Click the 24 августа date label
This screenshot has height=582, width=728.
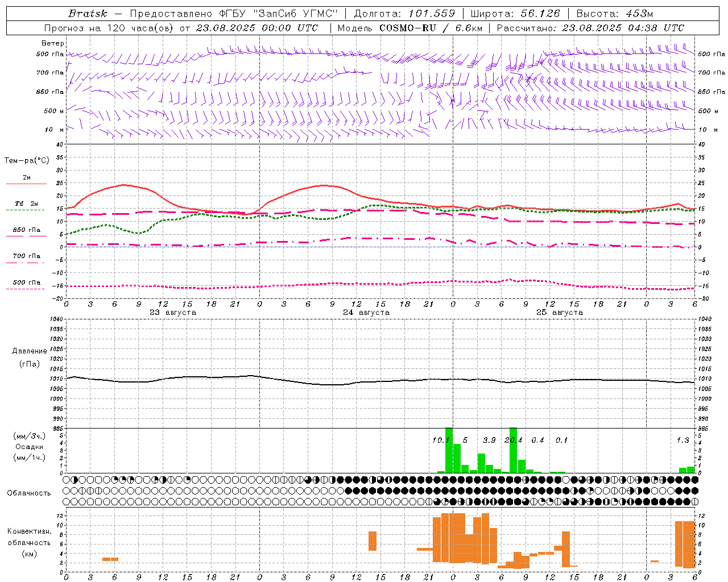pos(366,312)
